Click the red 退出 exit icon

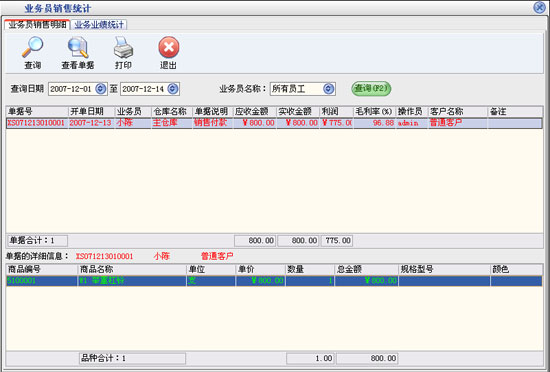(x=168, y=47)
